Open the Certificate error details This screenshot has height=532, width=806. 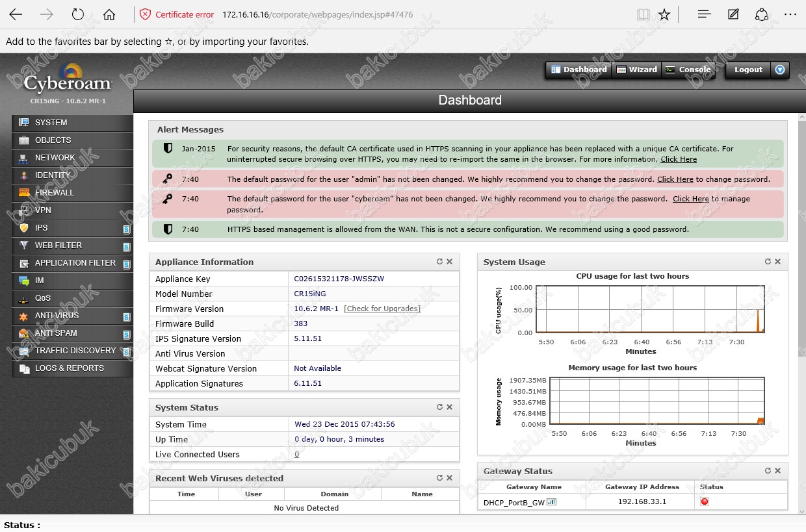[x=177, y=14]
